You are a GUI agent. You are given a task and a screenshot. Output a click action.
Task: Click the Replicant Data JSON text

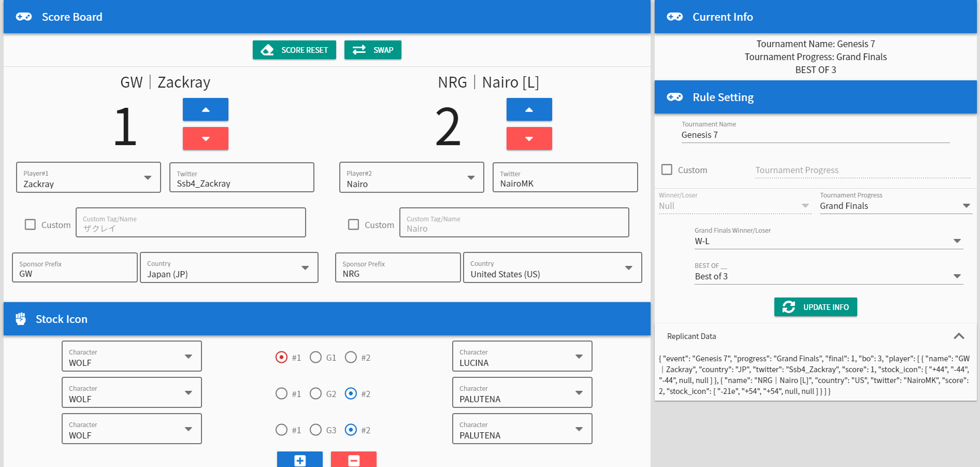[814, 375]
